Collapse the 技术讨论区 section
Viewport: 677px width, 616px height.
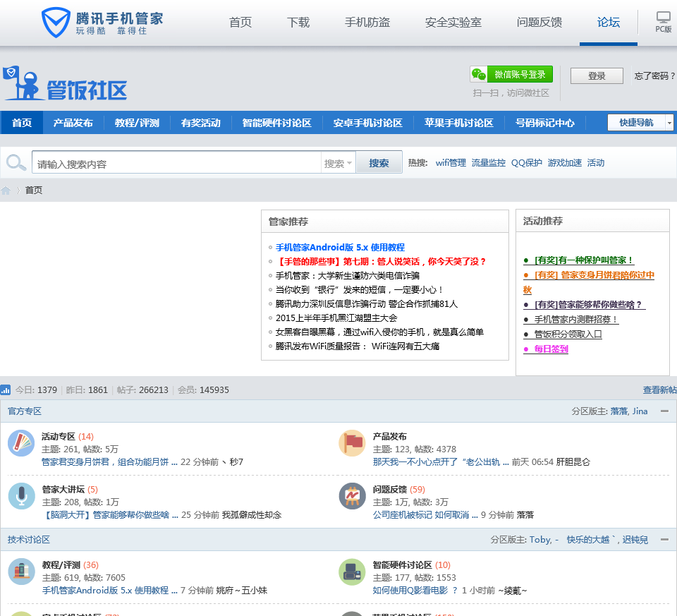coord(664,540)
